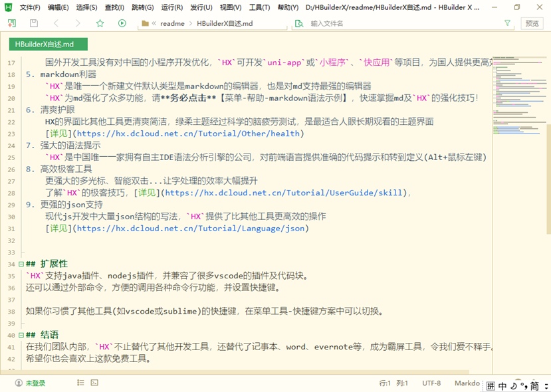
Task: Click the Tutorial/Other/health URL link
Action: tap(188, 134)
